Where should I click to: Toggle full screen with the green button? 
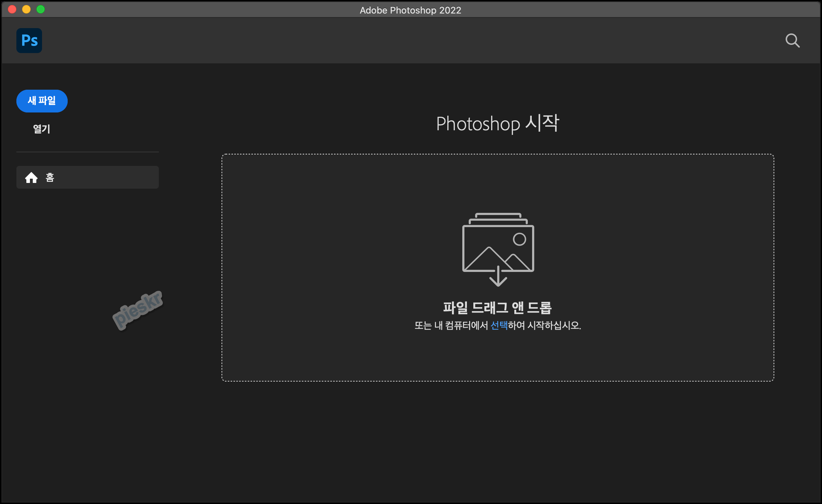tap(40, 10)
